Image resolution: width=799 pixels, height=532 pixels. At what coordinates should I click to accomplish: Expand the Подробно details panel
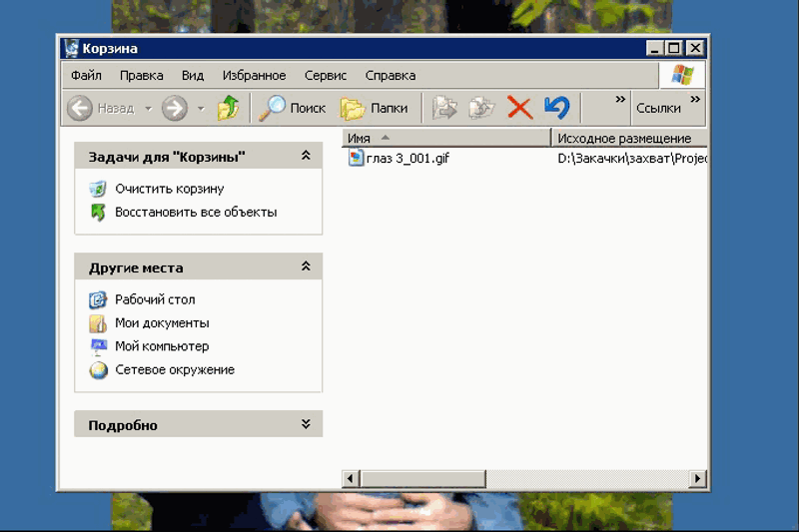tap(306, 425)
